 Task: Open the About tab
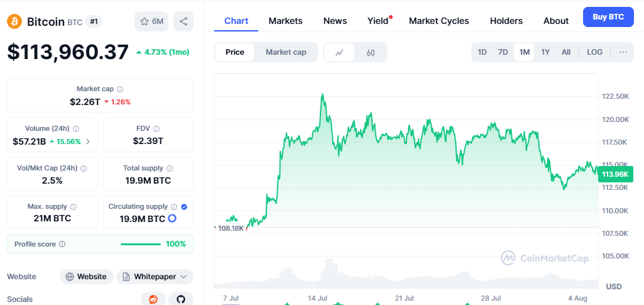[556, 21]
